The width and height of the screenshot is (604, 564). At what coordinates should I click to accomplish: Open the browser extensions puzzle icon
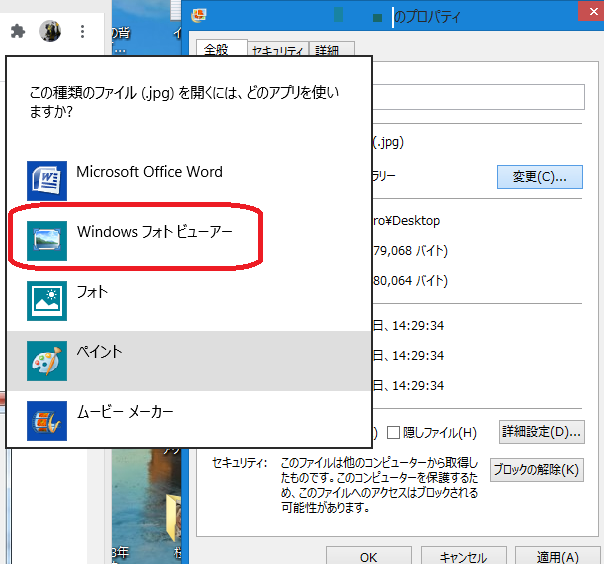[18, 31]
